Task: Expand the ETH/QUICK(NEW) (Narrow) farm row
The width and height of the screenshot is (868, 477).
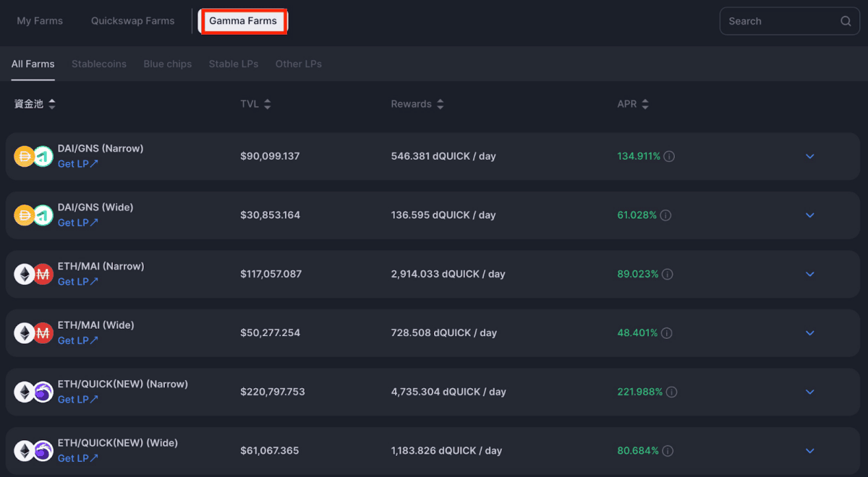Action: click(810, 392)
